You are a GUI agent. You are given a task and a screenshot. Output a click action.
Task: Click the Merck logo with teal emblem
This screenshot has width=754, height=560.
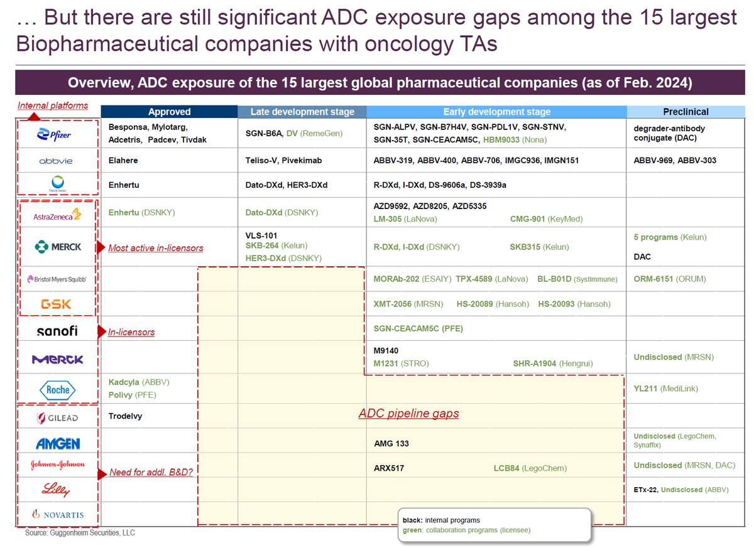point(57,246)
